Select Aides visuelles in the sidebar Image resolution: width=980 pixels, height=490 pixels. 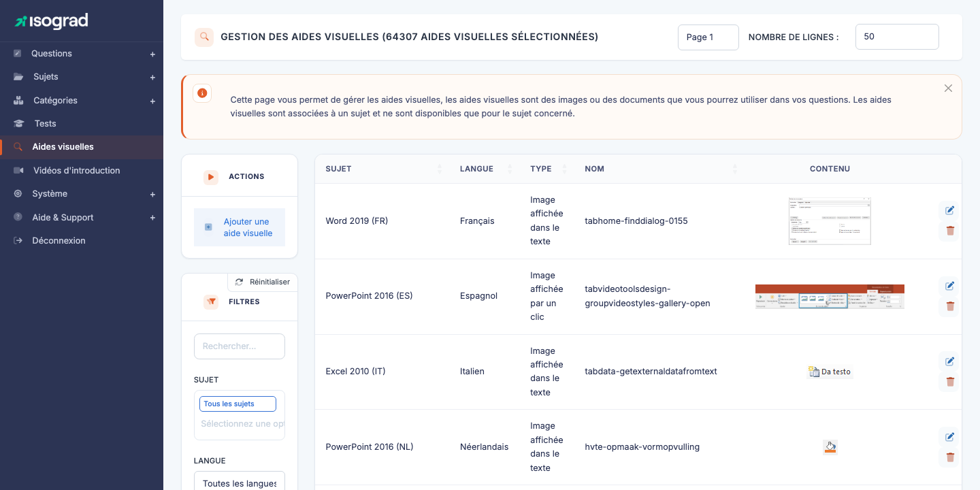(x=63, y=146)
